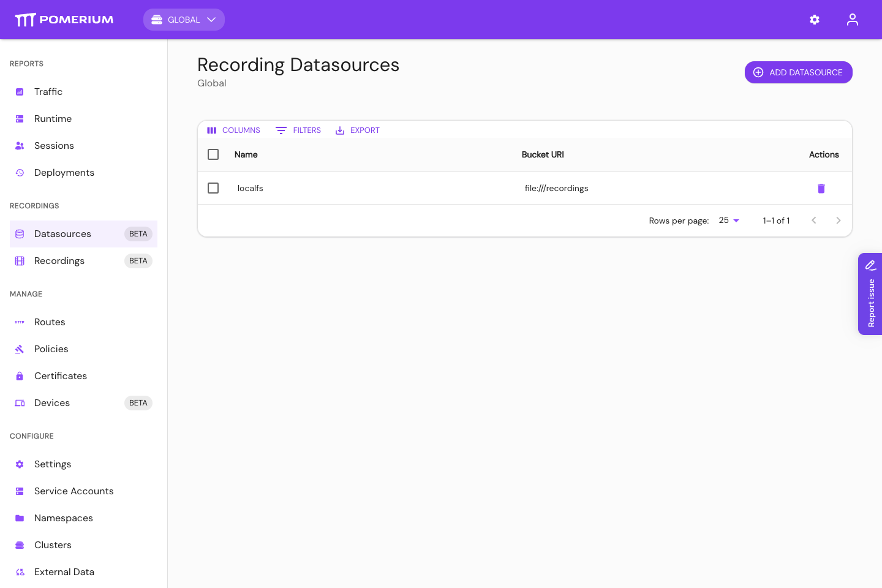Viewport: 882px width, 588px height.
Task: Click the Settings gear icon in sidebar
Action: click(x=20, y=464)
